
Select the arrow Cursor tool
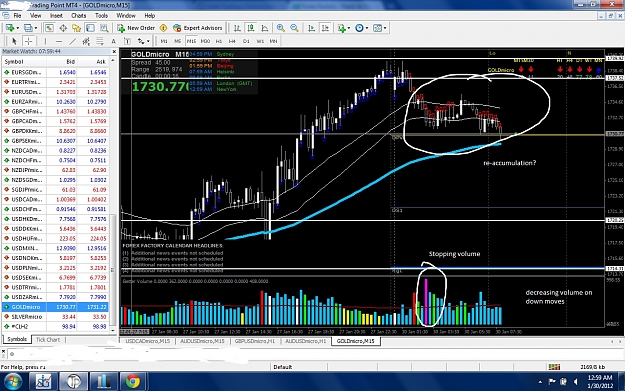click(14, 41)
